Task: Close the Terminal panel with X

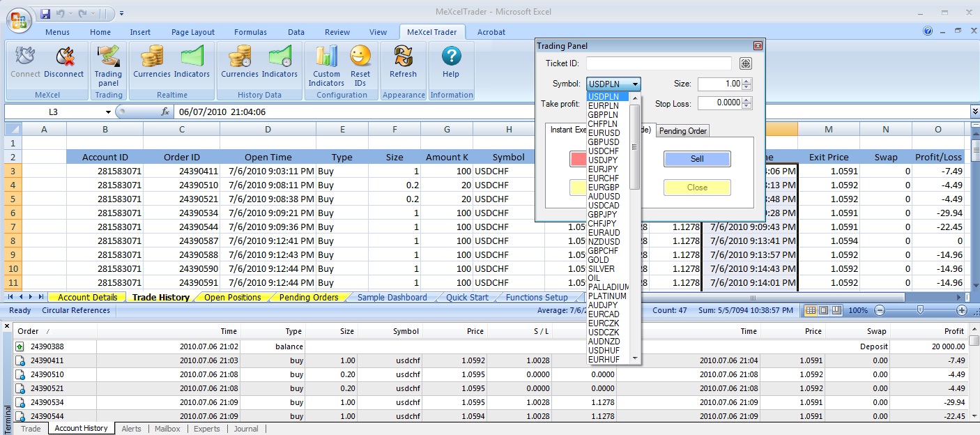Action: pyautogui.click(x=6, y=326)
